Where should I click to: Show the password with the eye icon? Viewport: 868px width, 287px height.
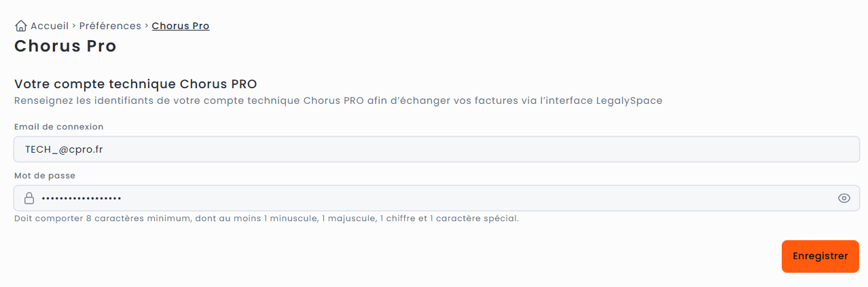click(844, 198)
